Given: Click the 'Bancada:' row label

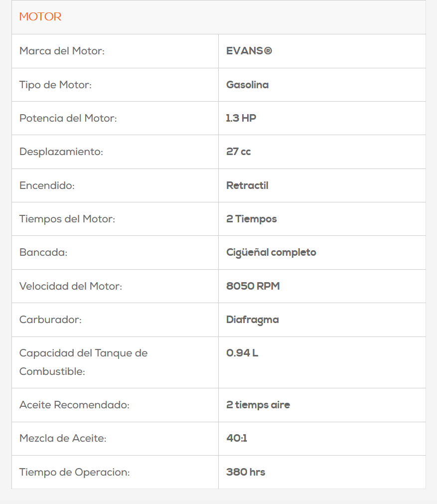Looking at the screenshot, I should tap(43, 253).
